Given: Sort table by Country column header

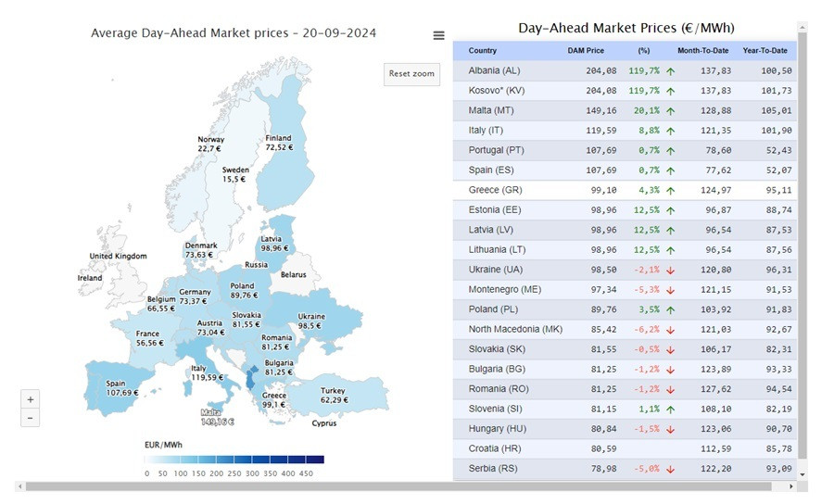Looking at the screenshot, I should coord(483,51).
